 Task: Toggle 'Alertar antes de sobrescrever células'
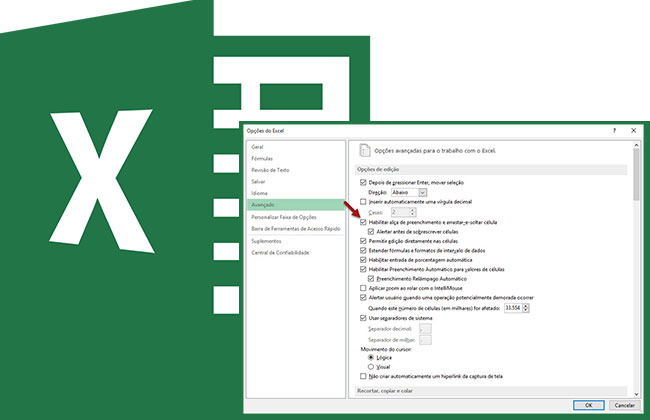click(371, 232)
